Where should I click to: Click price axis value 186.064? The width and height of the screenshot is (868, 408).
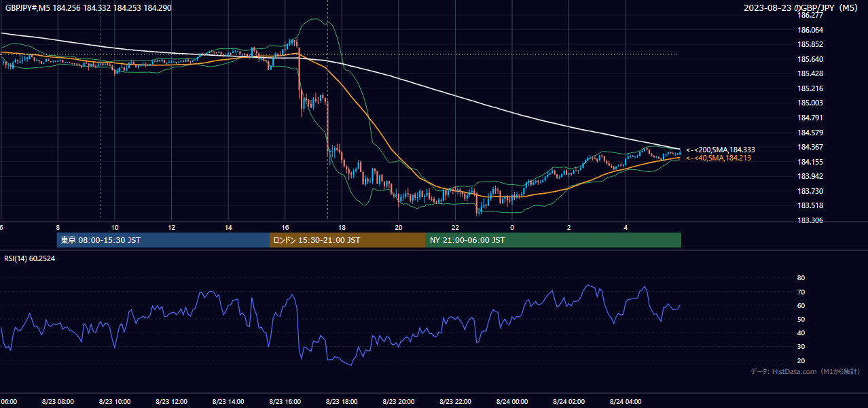[x=810, y=30]
